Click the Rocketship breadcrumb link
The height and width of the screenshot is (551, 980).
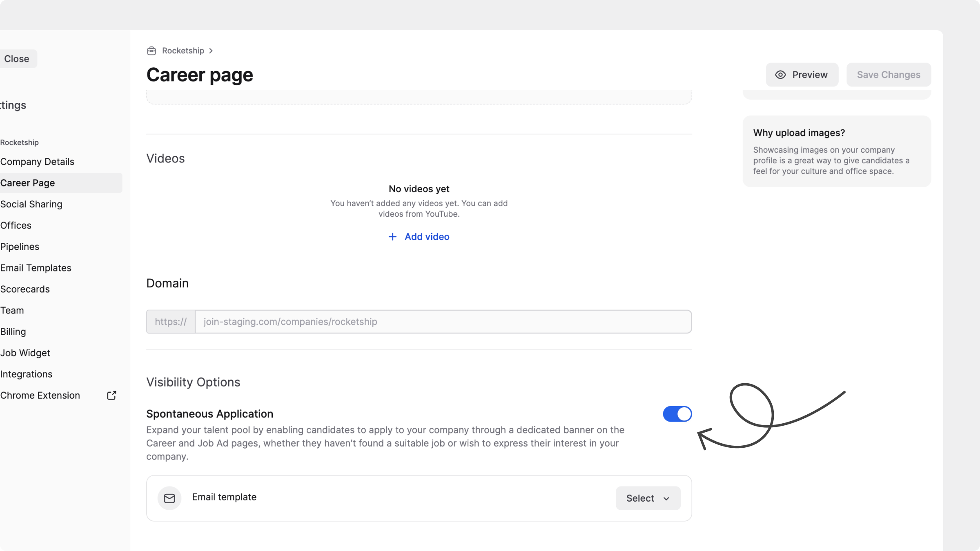pyautogui.click(x=183, y=51)
